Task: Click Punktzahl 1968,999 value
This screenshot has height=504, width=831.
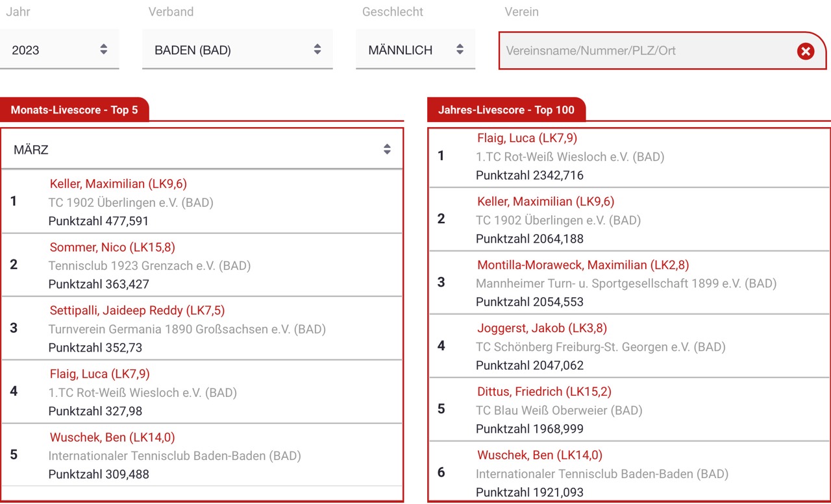Action: (x=530, y=429)
